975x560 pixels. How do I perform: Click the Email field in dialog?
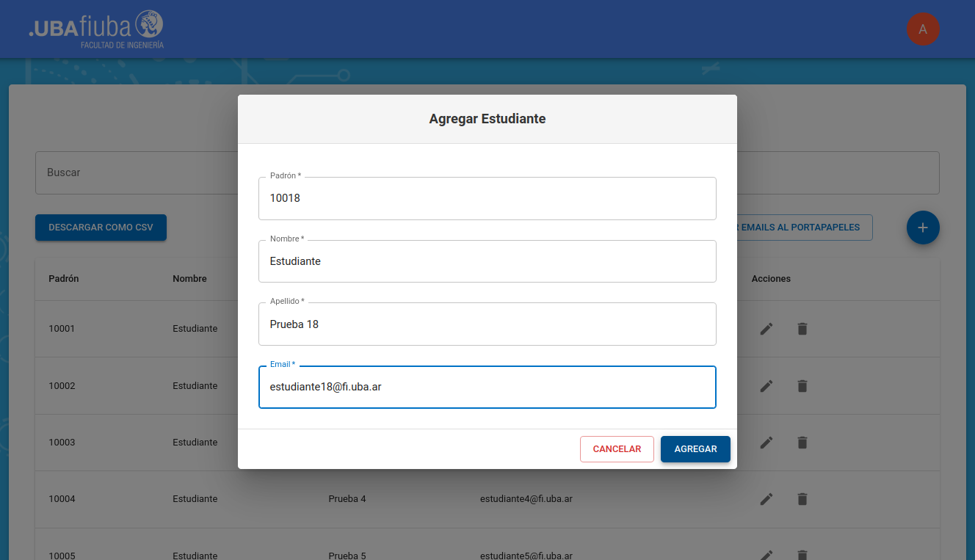coord(487,387)
